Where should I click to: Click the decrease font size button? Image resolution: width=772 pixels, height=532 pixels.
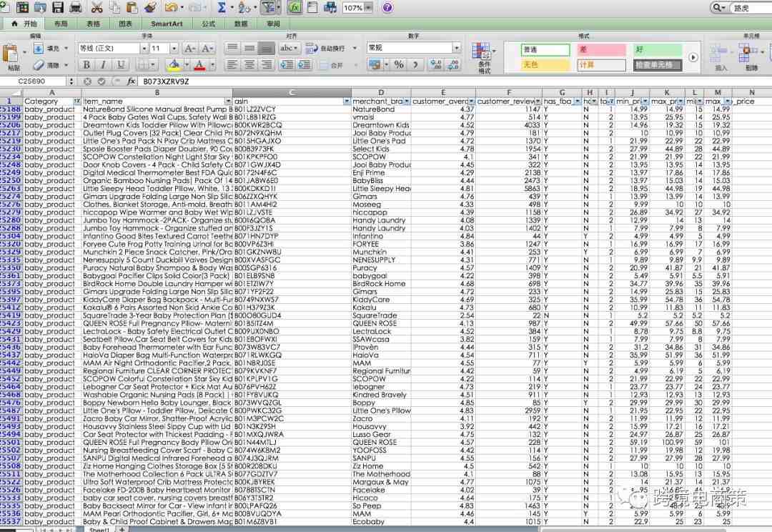click(207, 49)
